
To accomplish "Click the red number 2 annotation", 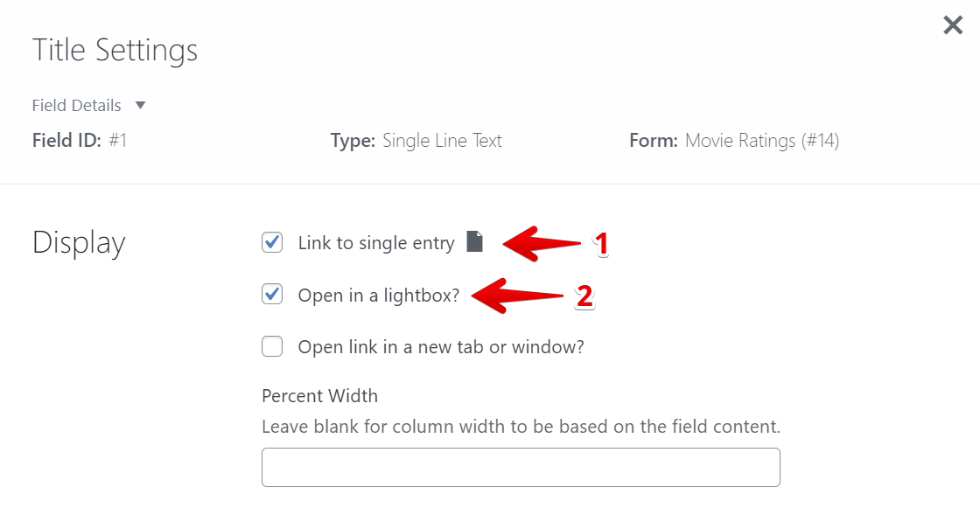I will 584,296.
